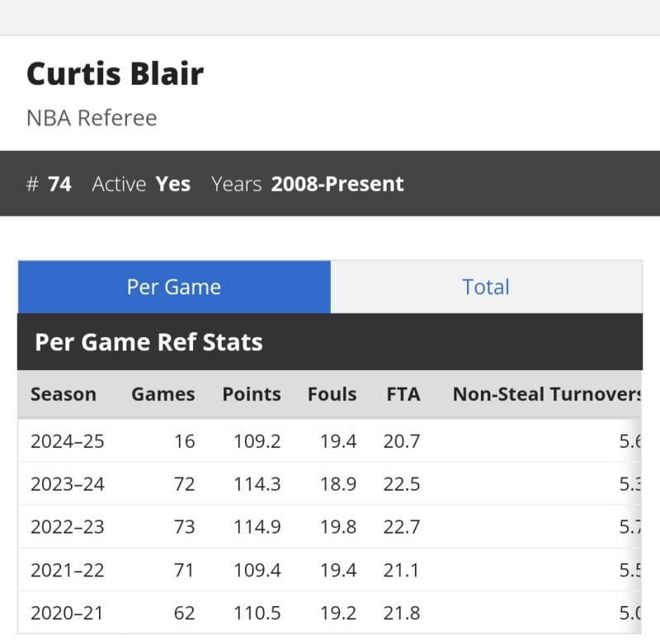Click the 2023–24 season cell
The height and width of the screenshot is (644, 660).
pyautogui.click(x=68, y=484)
